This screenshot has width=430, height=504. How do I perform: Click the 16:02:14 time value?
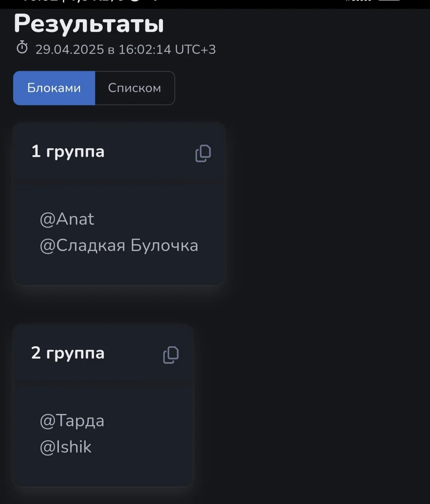(x=145, y=49)
